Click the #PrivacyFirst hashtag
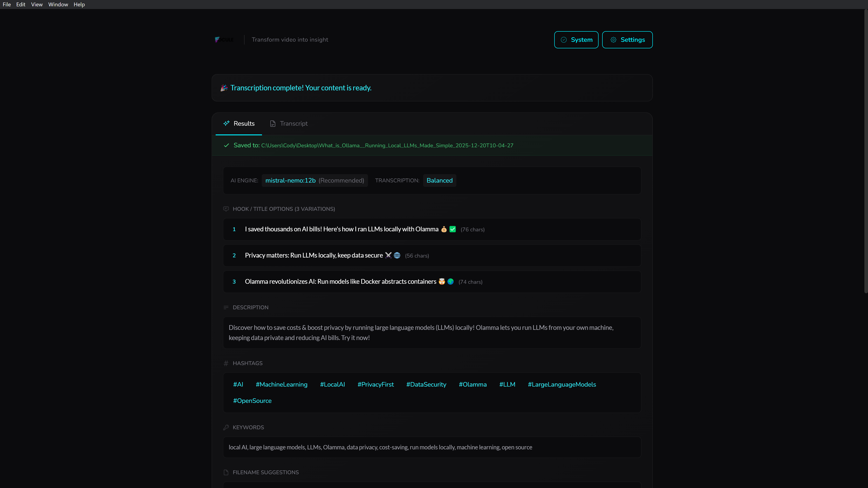The height and width of the screenshot is (488, 868). [x=375, y=384]
